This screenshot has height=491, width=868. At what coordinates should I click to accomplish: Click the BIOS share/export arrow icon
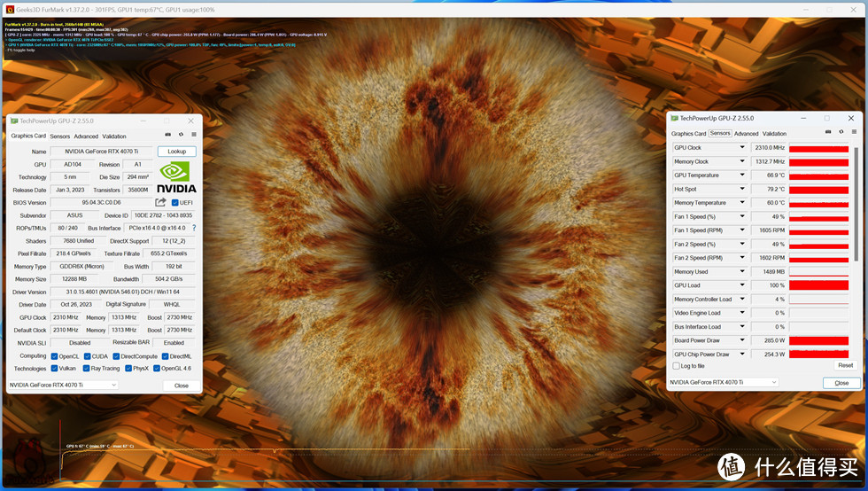pos(160,202)
